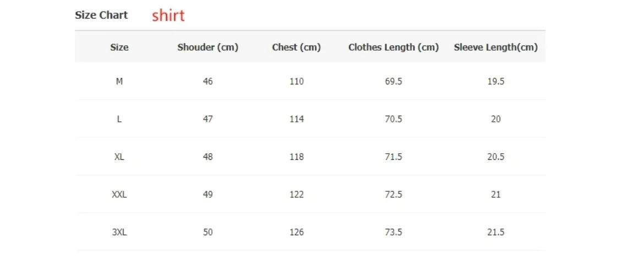Select the 3XL size row label
The height and width of the screenshot is (259, 644).
click(x=119, y=233)
